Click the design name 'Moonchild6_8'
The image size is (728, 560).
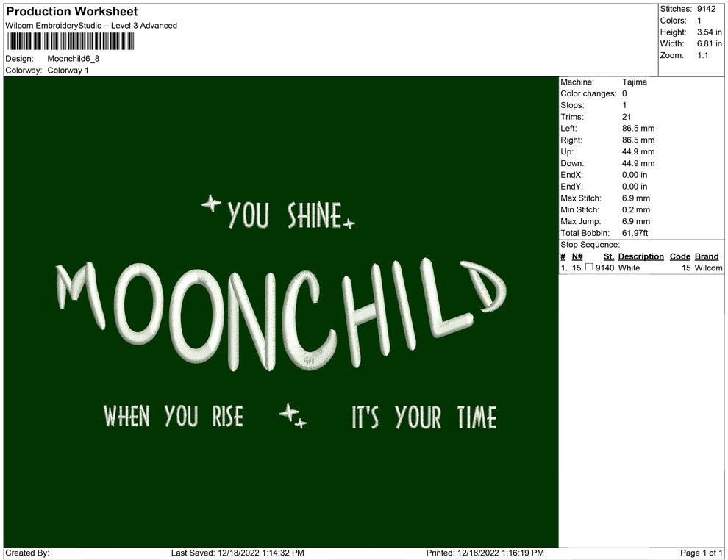pos(74,59)
